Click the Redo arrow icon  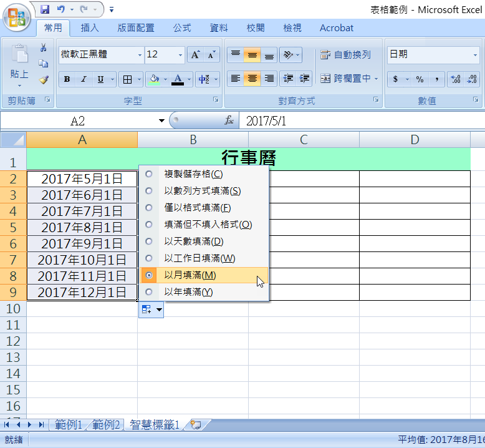[x=84, y=9]
